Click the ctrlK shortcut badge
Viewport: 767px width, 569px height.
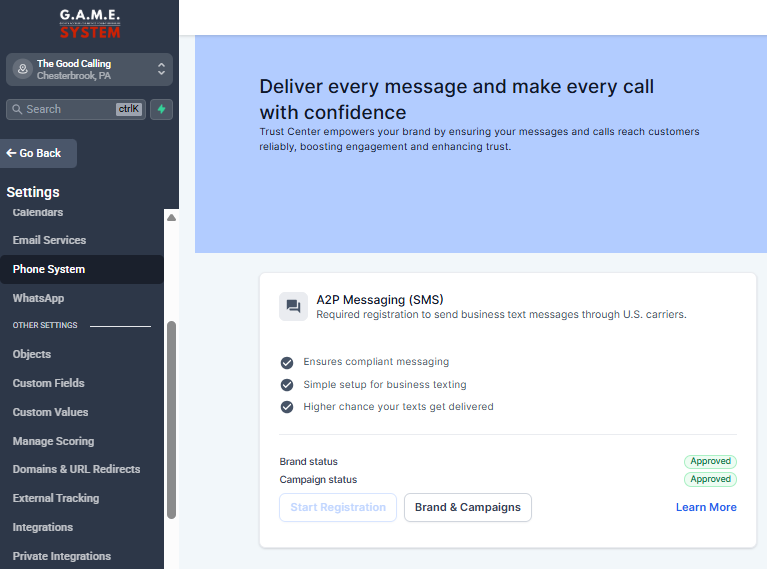[129, 109]
